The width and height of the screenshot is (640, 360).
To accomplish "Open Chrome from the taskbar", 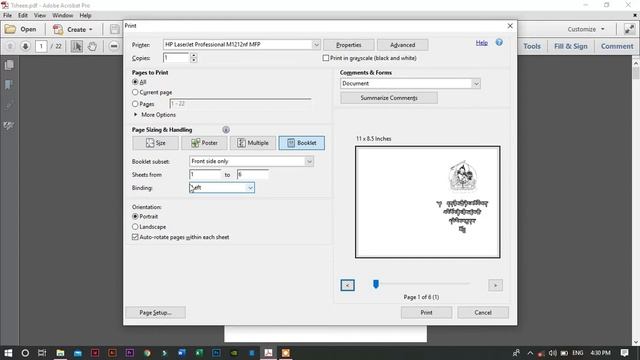I will point(147,353).
